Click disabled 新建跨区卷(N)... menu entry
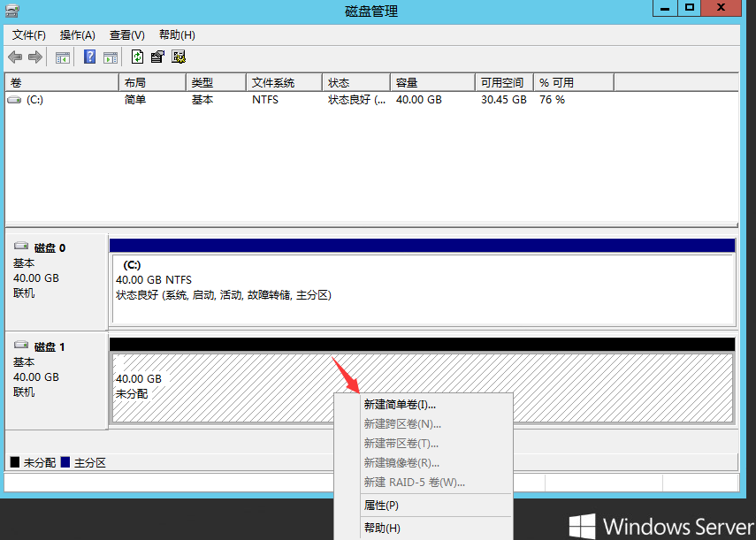Viewport: 756px width, 540px height. 424,424
